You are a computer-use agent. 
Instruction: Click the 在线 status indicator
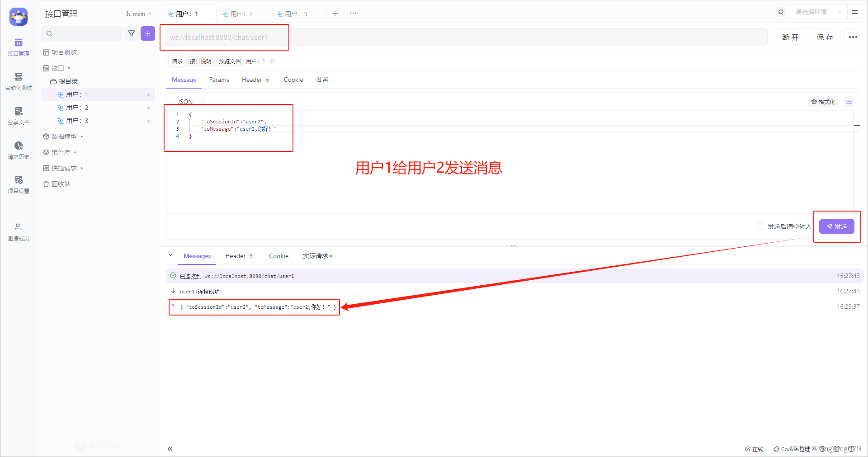754,449
